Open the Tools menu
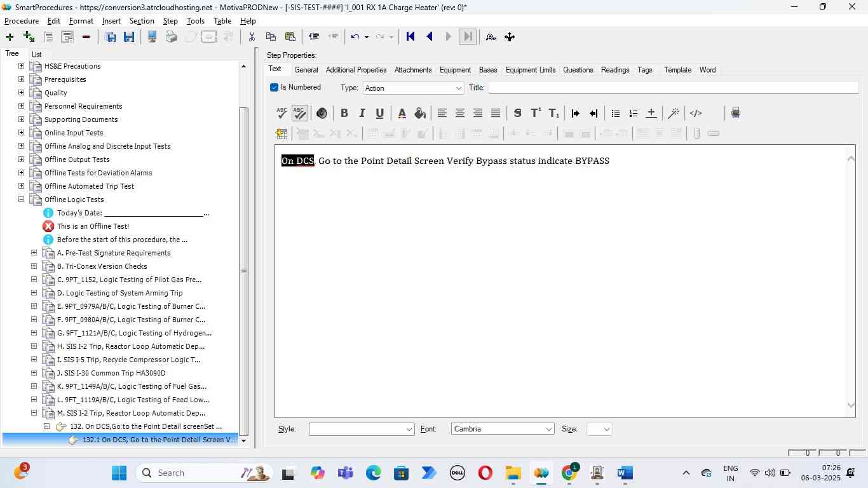 tap(196, 21)
